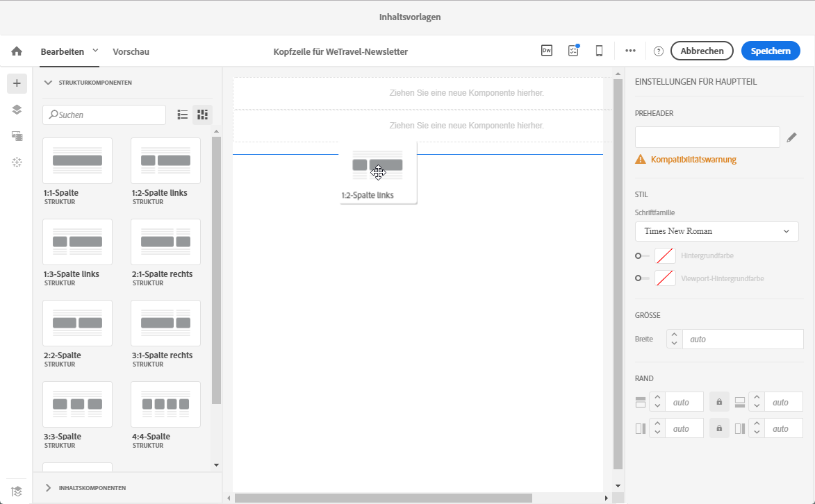Open the help question mark icon
Image resolution: width=815 pixels, height=504 pixels.
coord(659,51)
